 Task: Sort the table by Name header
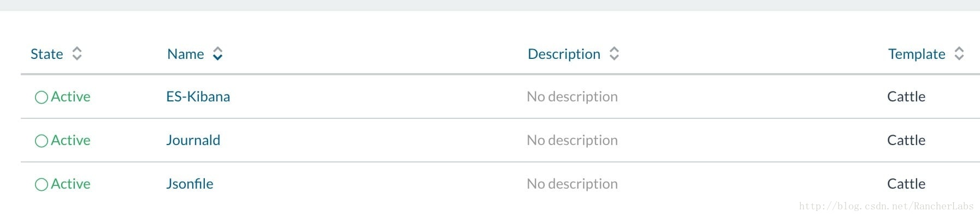pos(186,54)
